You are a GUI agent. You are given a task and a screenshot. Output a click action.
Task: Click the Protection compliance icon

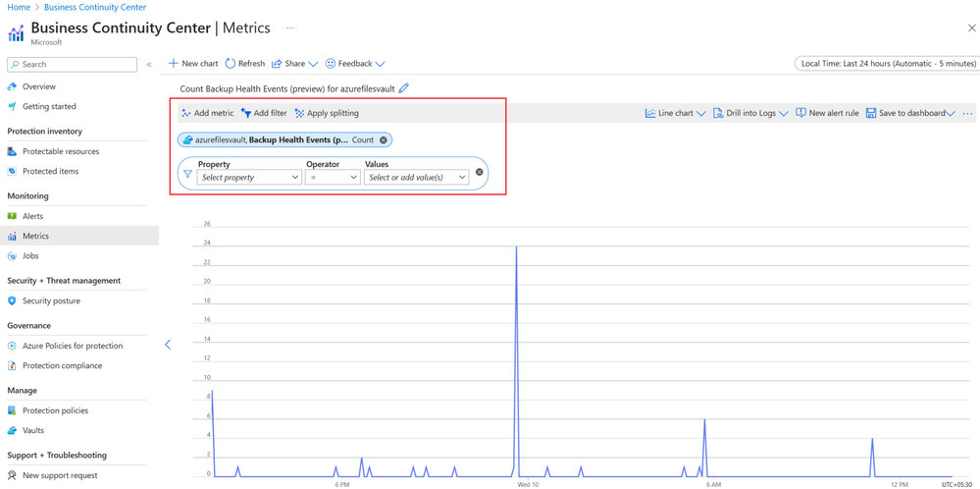(x=12, y=365)
